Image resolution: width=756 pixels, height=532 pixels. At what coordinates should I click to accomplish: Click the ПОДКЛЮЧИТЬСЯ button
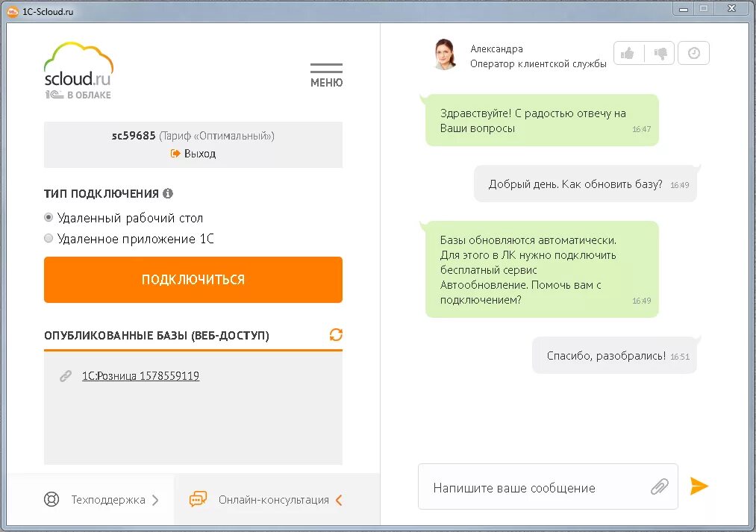pyautogui.click(x=193, y=280)
